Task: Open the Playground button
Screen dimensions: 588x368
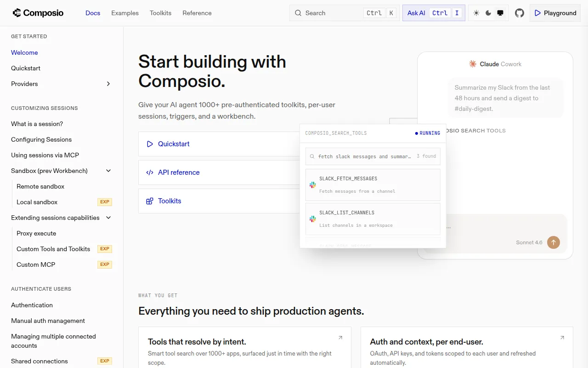Action: tap(555, 13)
